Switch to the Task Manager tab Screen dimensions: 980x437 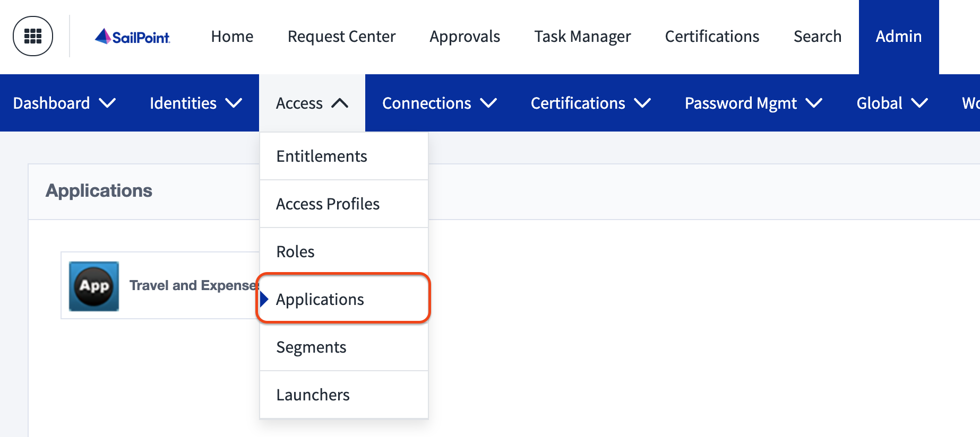tap(582, 37)
